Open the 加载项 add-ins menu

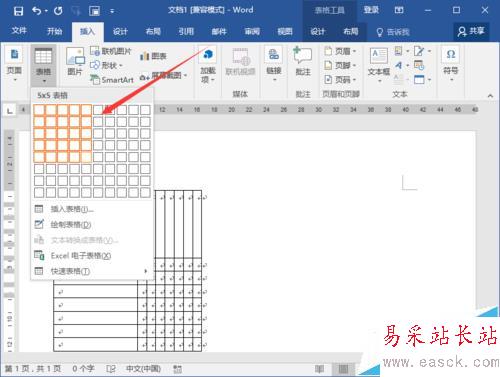tap(208, 65)
